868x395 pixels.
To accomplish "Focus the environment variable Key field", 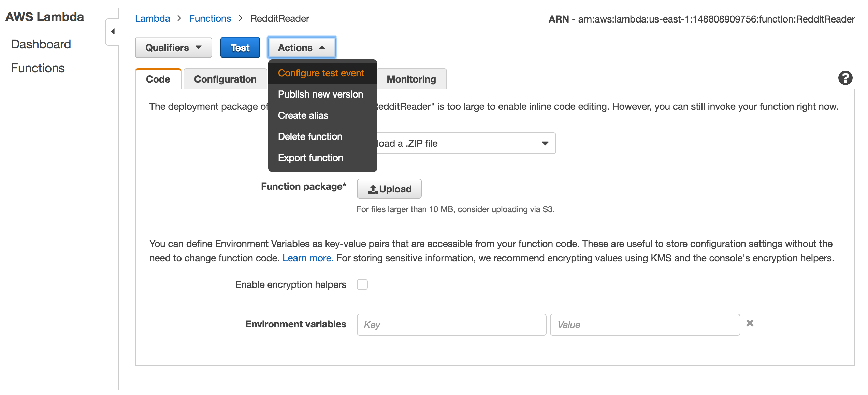I will (x=451, y=325).
